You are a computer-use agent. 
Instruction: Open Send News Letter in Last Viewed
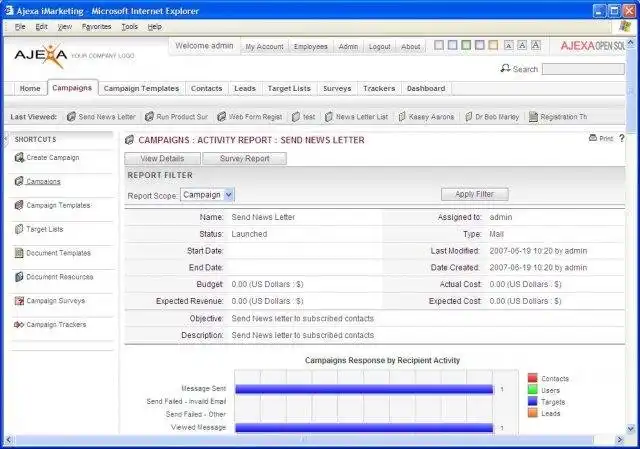tap(101, 117)
